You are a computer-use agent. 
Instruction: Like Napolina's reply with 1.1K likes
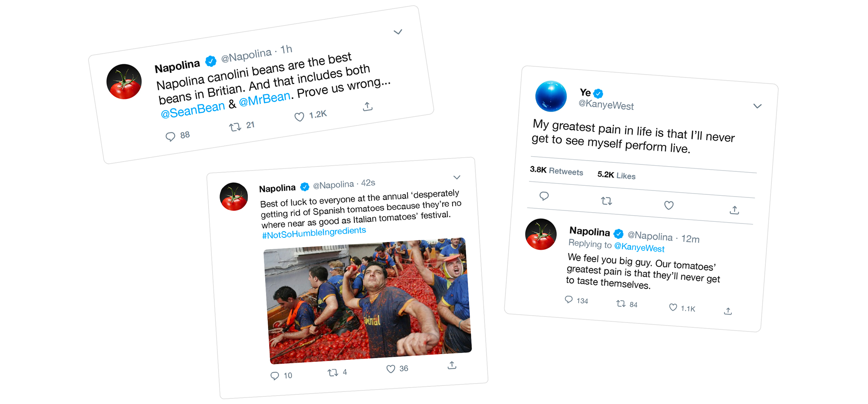click(x=673, y=307)
